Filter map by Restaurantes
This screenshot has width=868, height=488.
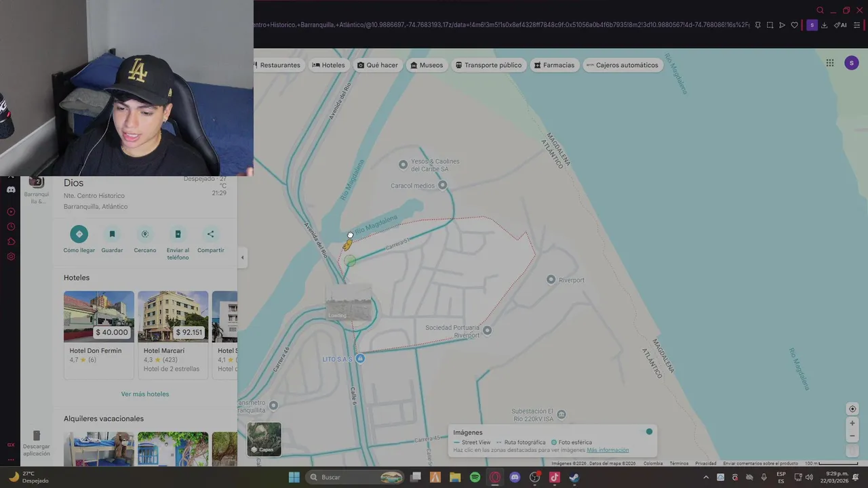click(x=278, y=65)
